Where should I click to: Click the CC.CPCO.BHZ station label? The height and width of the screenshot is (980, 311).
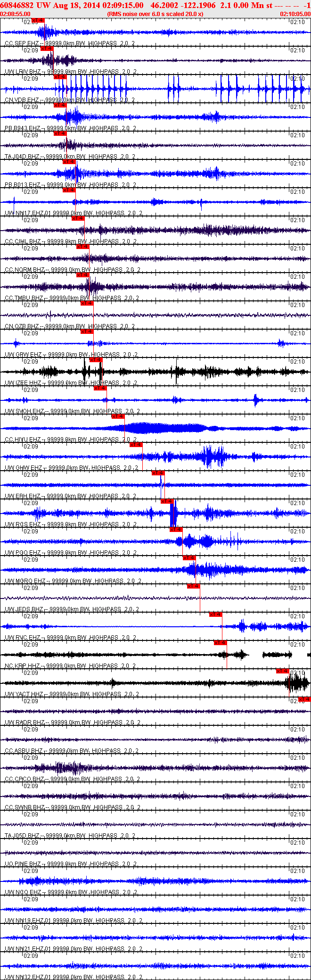[25, 779]
